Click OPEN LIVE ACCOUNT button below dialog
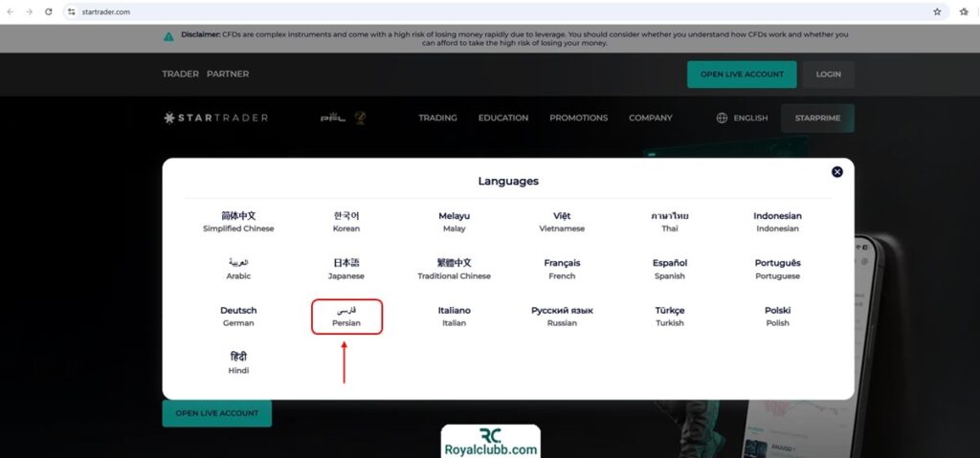This screenshot has width=980, height=458. [217, 413]
